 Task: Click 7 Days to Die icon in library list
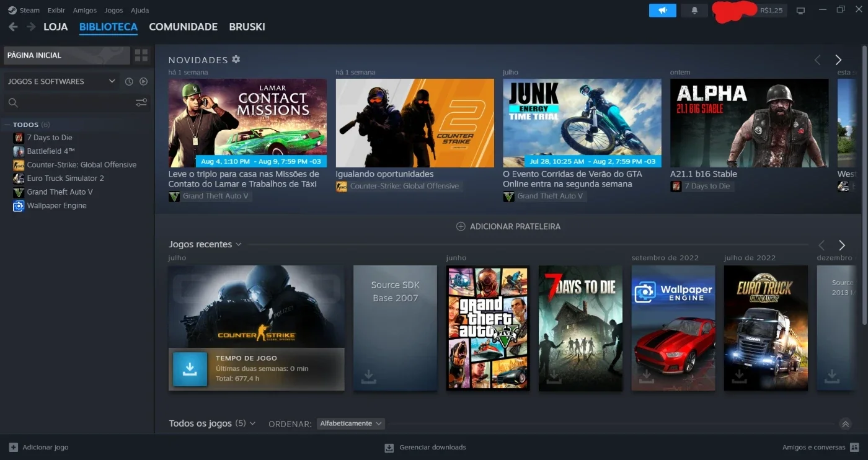(19, 138)
